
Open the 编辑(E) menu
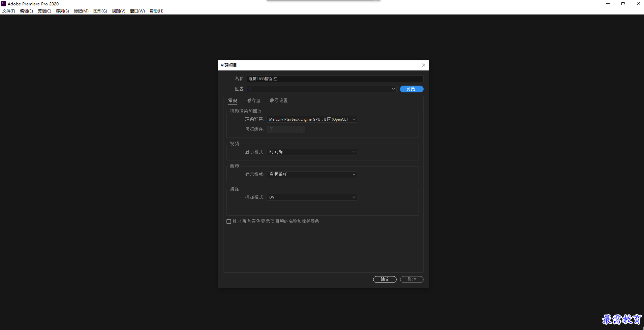[26, 11]
